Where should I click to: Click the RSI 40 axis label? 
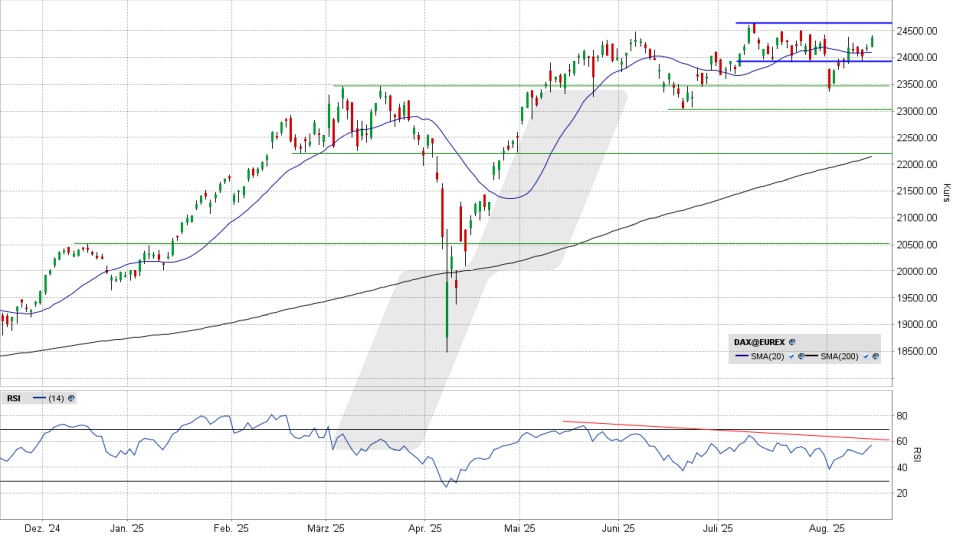tap(902, 468)
